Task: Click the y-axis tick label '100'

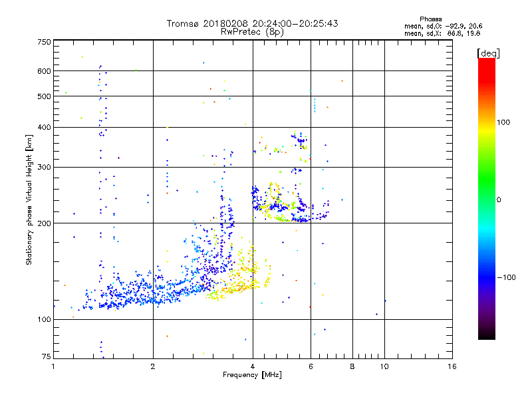Action: pos(44,320)
